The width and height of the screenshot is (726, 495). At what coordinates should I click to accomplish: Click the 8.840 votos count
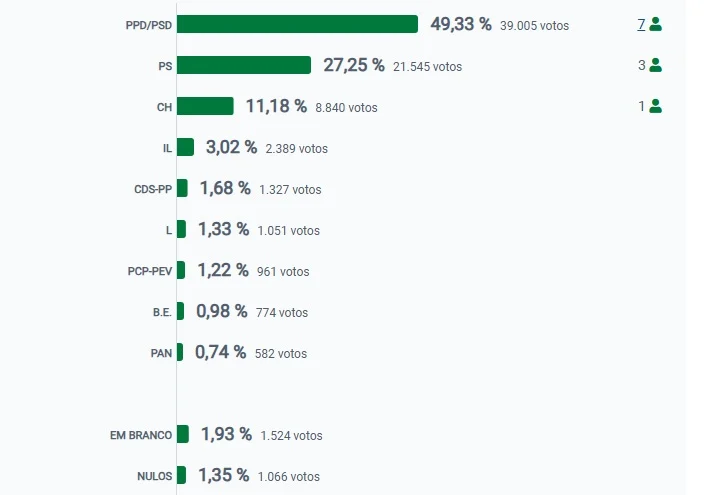[346, 108]
